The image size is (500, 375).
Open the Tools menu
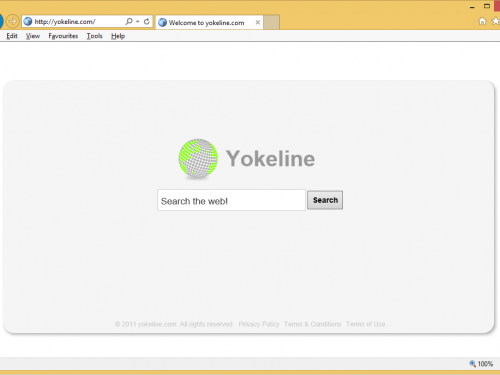coord(94,36)
